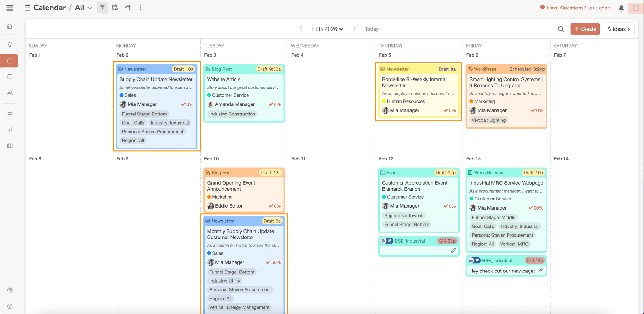This screenshot has width=644, height=314.
Task: Open the Analytics bar-chart icon in sidebar
Action: click(x=9, y=129)
